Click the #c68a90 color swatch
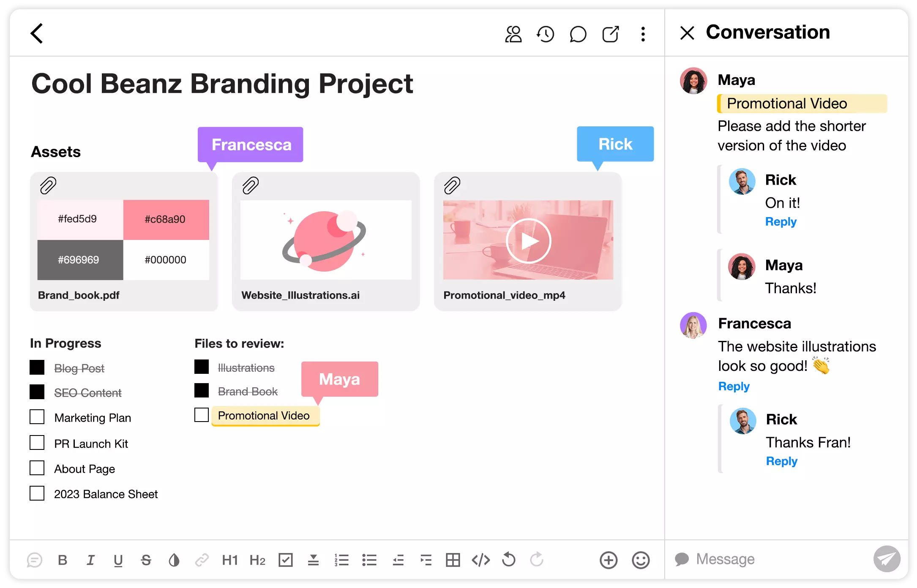This screenshot has width=917, height=588. [166, 220]
